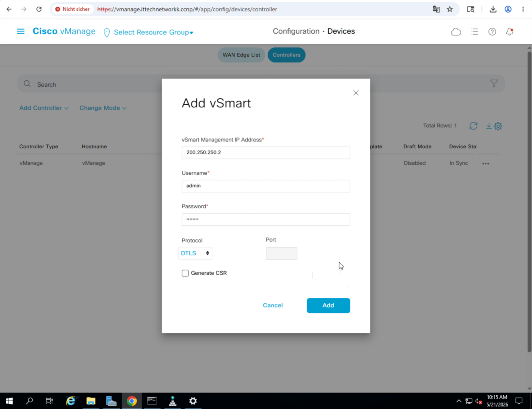Open browser downloads icon
Image resolution: width=532 pixels, height=409 pixels.
click(493, 9)
